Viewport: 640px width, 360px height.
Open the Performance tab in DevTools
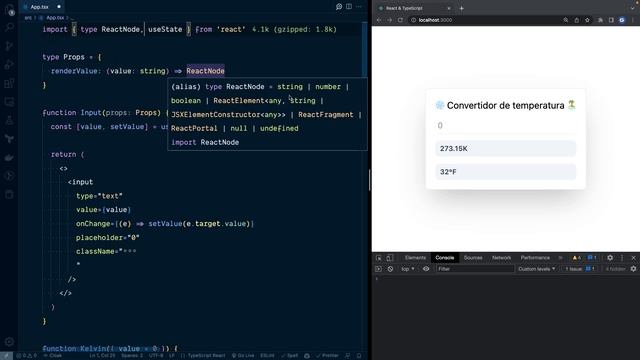535,258
